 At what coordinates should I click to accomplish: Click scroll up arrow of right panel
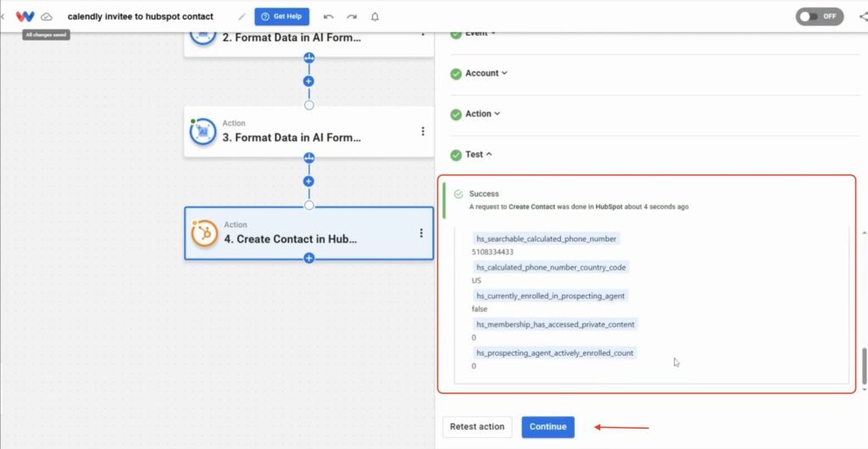point(865,233)
